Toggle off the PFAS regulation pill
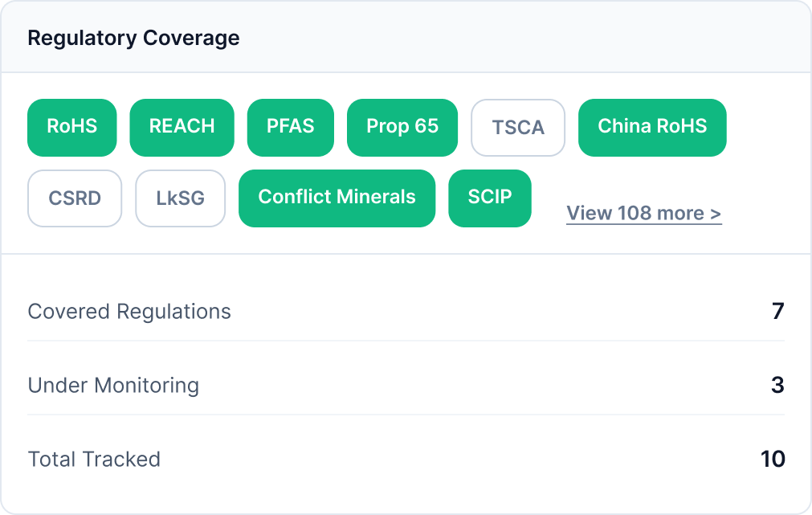 (291, 127)
